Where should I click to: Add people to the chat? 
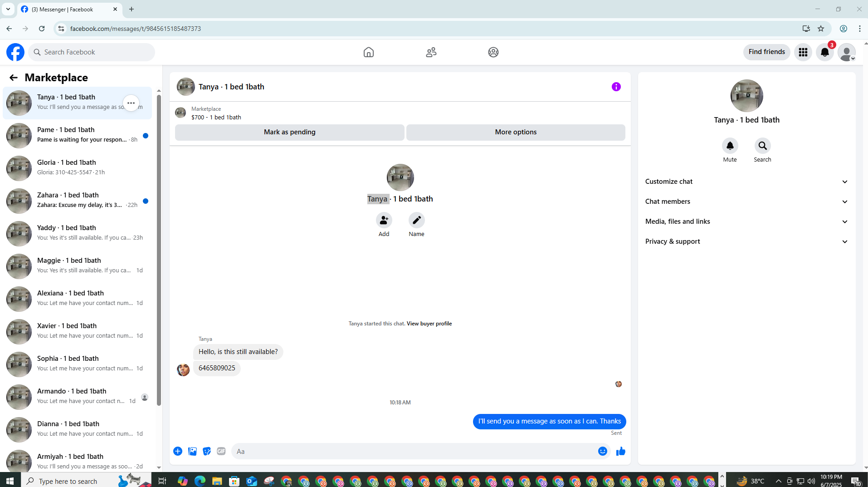pos(384,220)
